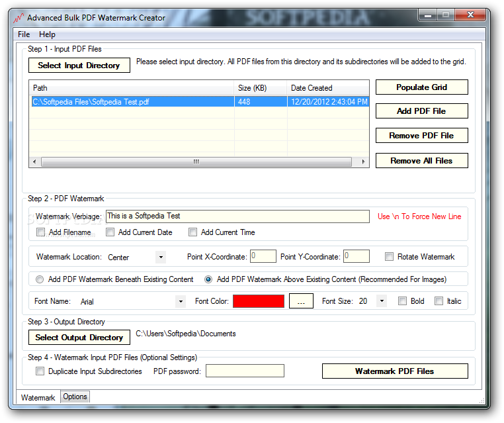Image resolution: width=504 pixels, height=423 pixels.
Task: Select Add PDF Watermark Beneath Existing Content
Action: (40, 279)
